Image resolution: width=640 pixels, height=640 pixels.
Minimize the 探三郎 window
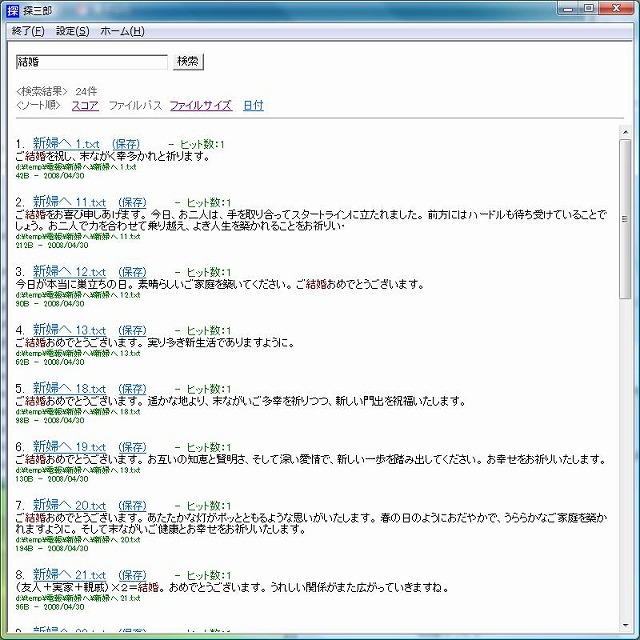click(569, 9)
